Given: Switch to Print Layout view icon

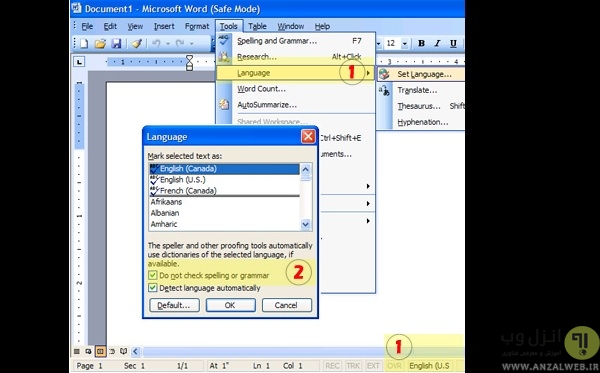Looking at the screenshot, I should (x=100, y=351).
